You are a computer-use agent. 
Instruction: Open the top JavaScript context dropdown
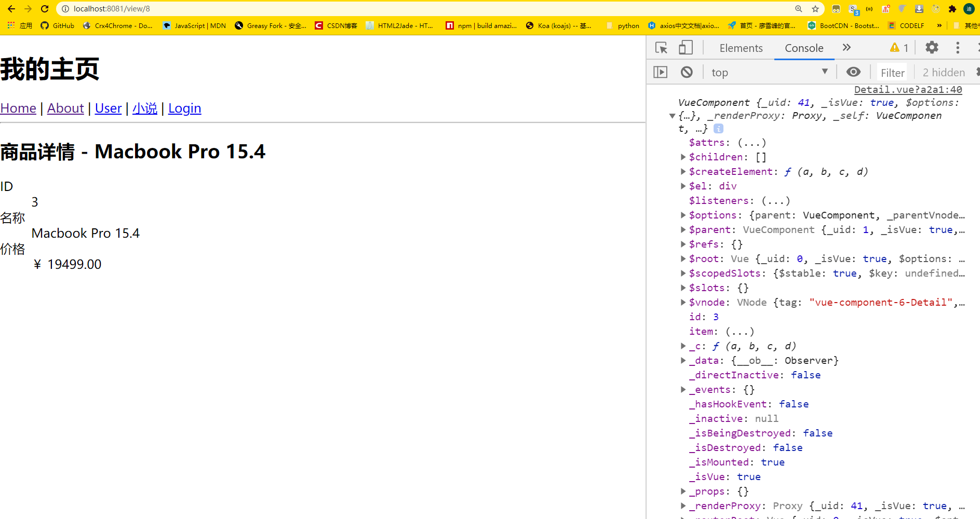(x=770, y=72)
